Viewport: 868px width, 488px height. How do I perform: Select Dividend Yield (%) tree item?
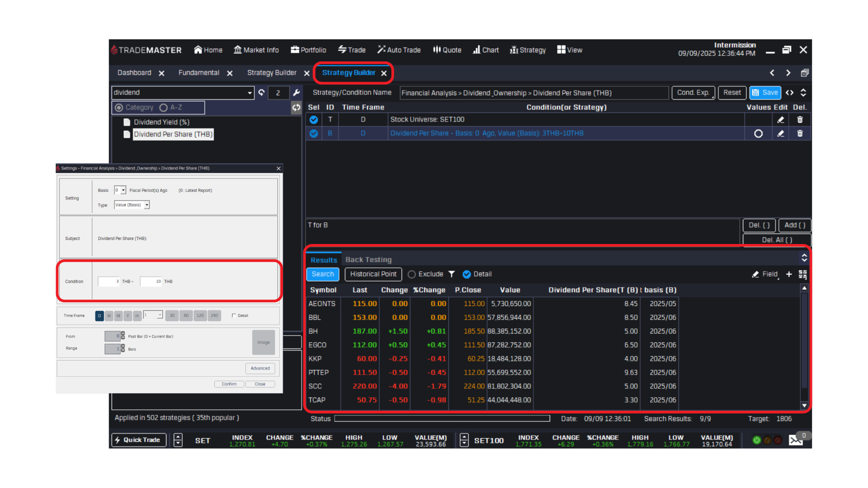(x=161, y=122)
